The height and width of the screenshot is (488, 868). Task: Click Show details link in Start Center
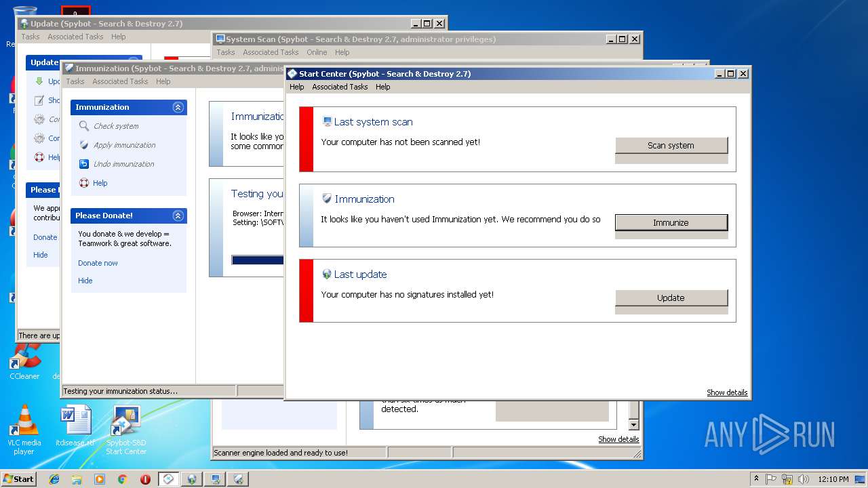point(727,392)
